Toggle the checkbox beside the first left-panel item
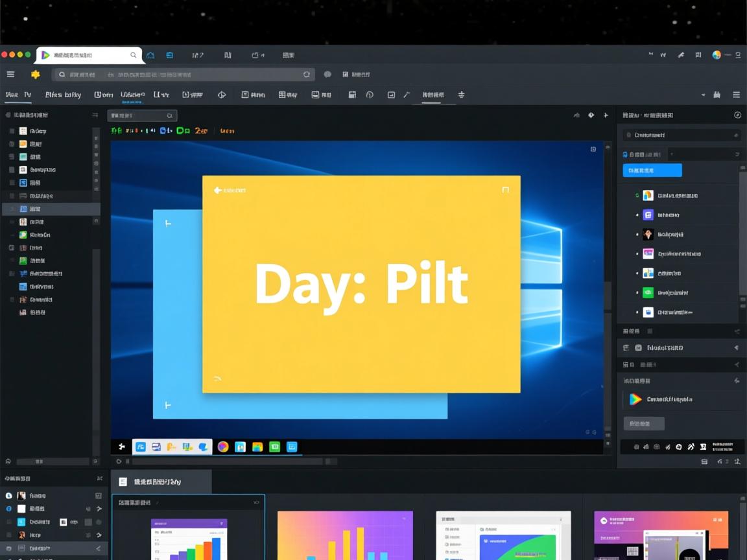This screenshot has height=560, width=747. tap(12, 131)
